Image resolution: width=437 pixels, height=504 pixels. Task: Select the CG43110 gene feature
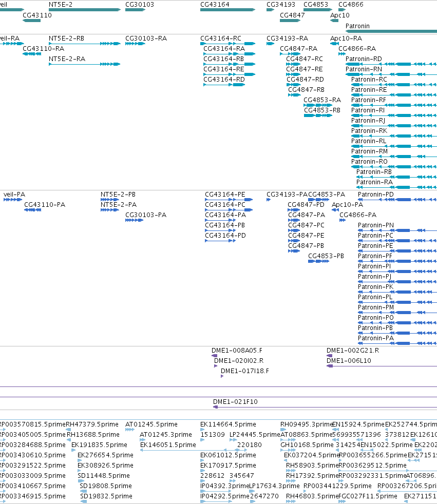click(31, 21)
